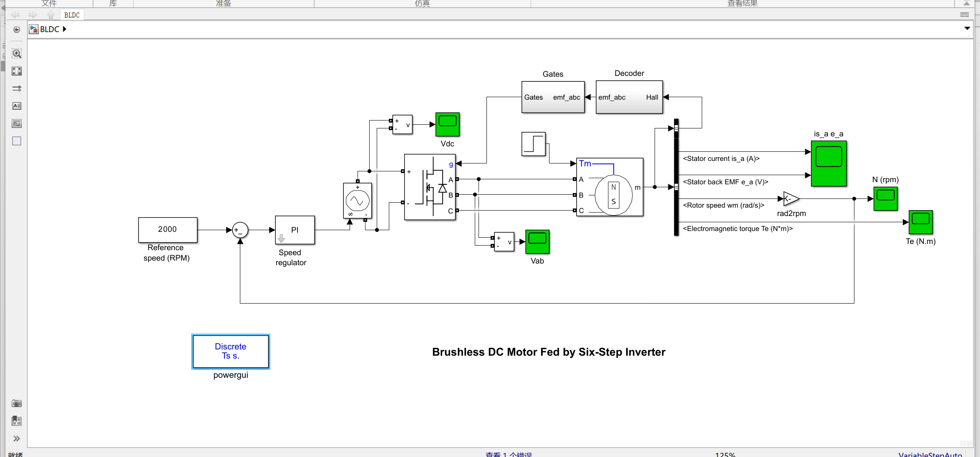Select the PI Speed regulator block
The height and width of the screenshot is (457, 980).
[x=295, y=230]
